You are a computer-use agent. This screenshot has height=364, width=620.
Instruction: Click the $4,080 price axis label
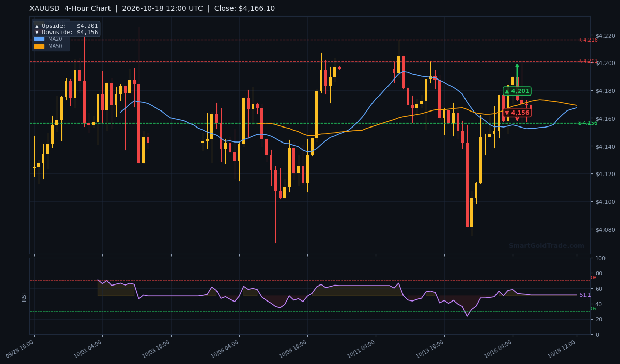[605, 229]
